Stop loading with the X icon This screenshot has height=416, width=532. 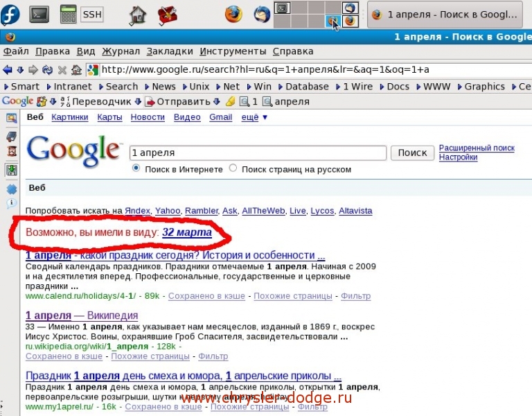tap(62, 70)
